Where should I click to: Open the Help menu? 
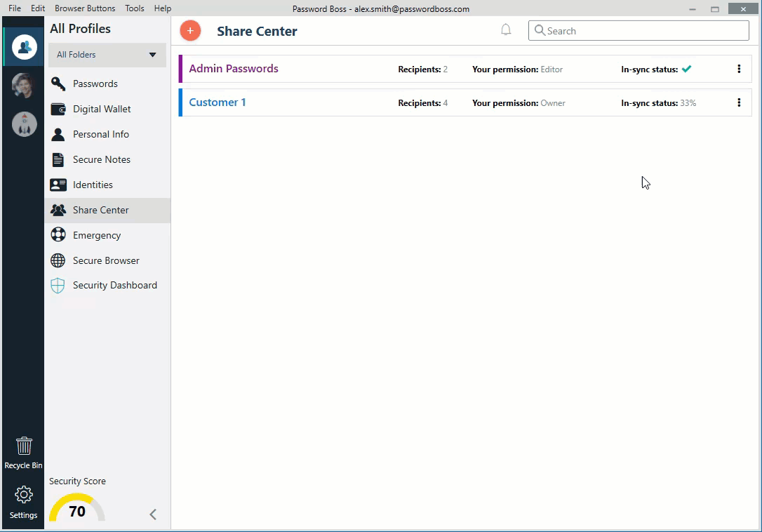[162, 8]
